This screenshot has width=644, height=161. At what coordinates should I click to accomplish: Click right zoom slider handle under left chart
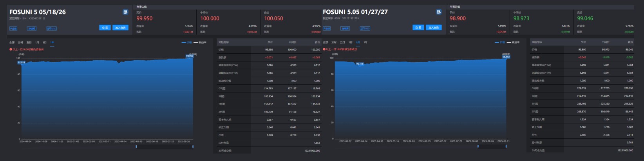point(193,147)
